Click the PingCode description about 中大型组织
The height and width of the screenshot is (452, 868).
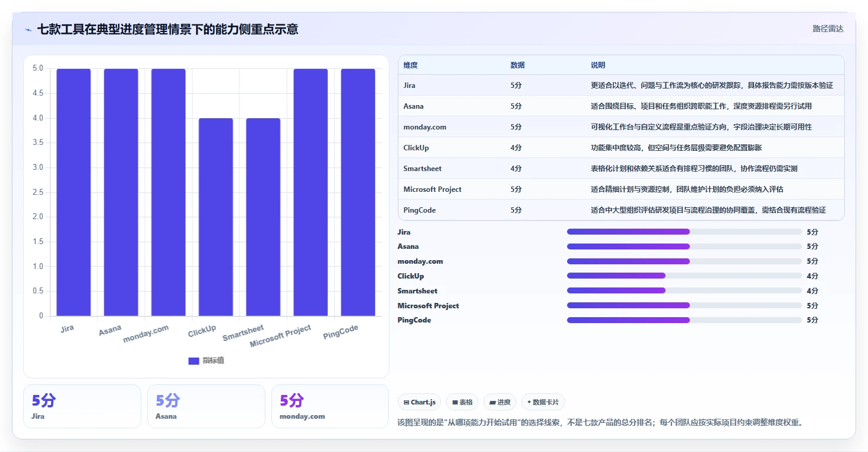click(x=708, y=210)
